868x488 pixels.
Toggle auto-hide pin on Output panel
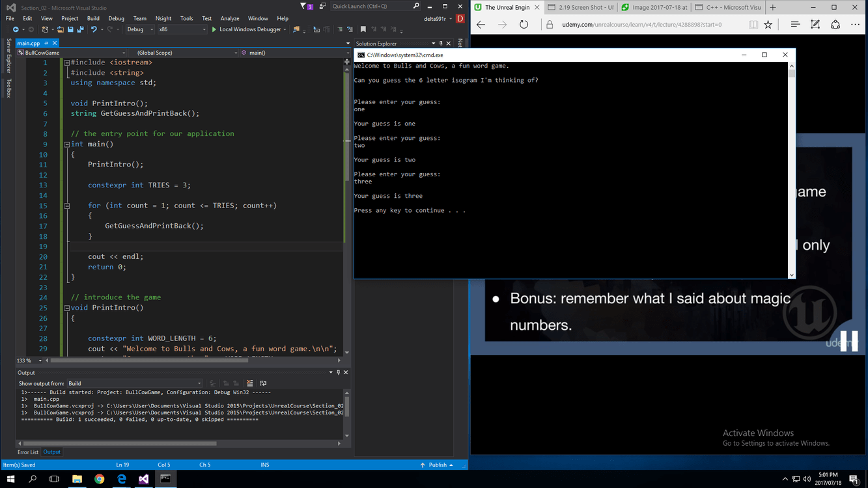point(339,372)
